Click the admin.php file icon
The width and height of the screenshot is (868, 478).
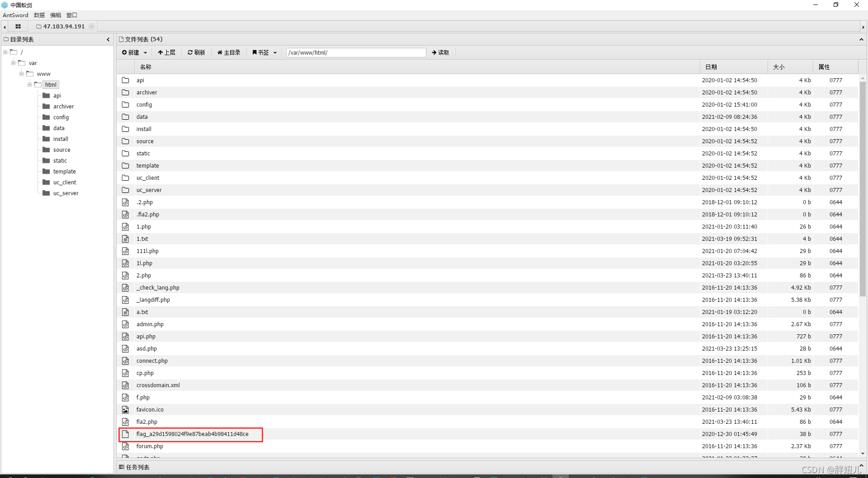[126, 324]
